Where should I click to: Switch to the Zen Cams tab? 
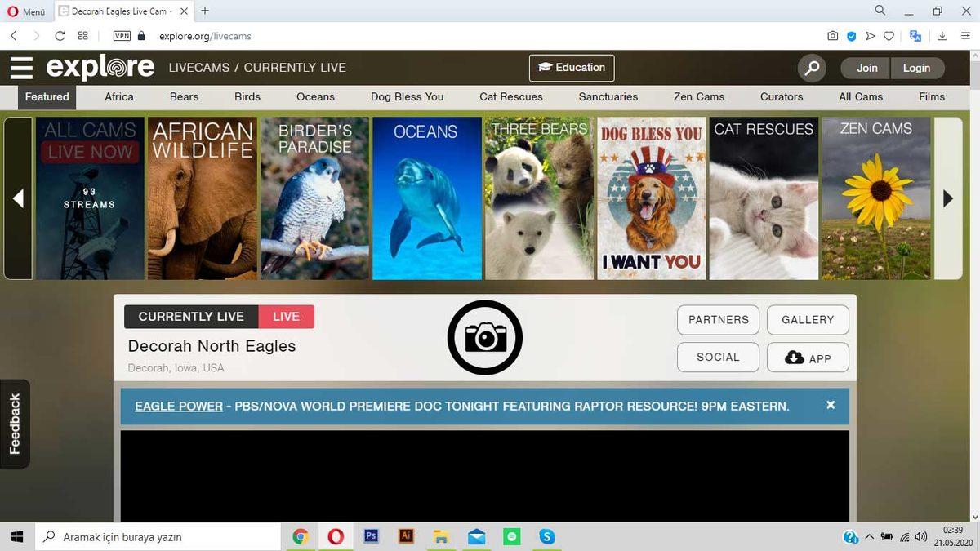699,96
